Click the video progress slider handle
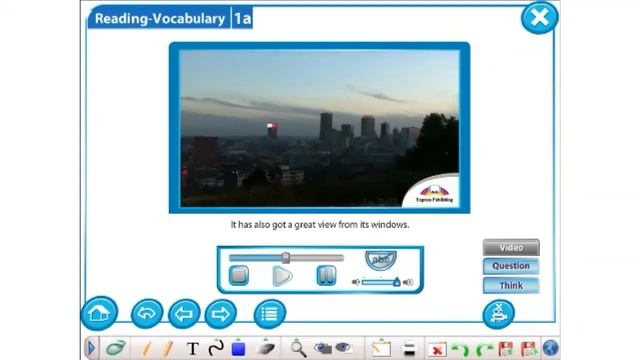Image resolution: width=640 pixels, height=360 pixels. click(x=286, y=258)
